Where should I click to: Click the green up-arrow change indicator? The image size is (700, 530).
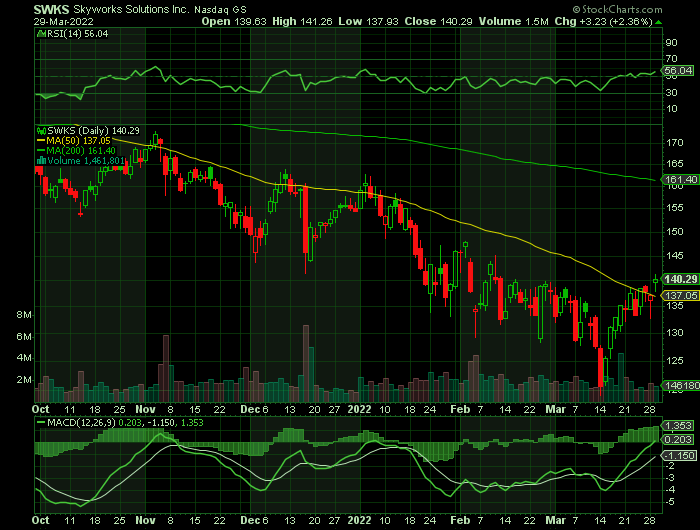point(658,22)
